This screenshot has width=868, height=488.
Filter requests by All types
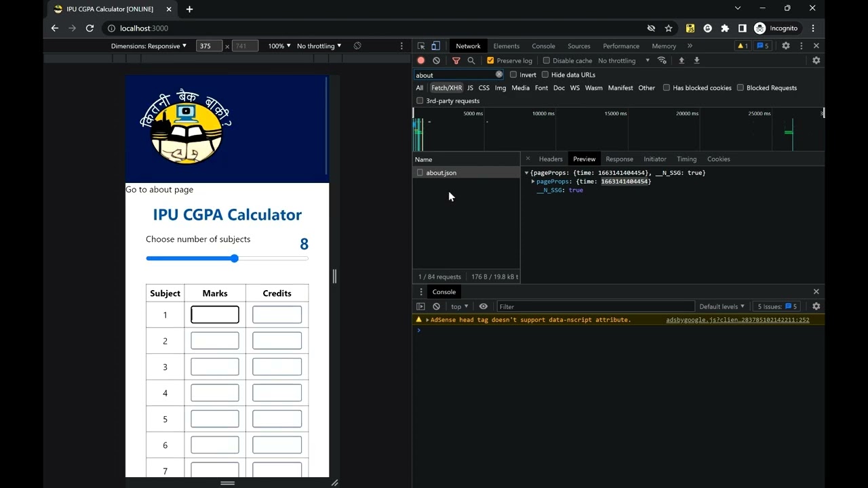point(420,87)
